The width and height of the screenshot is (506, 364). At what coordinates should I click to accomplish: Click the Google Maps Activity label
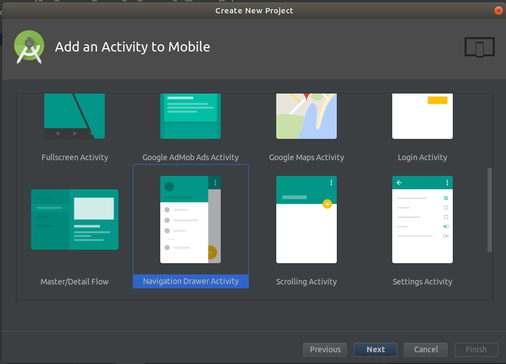[306, 157]
